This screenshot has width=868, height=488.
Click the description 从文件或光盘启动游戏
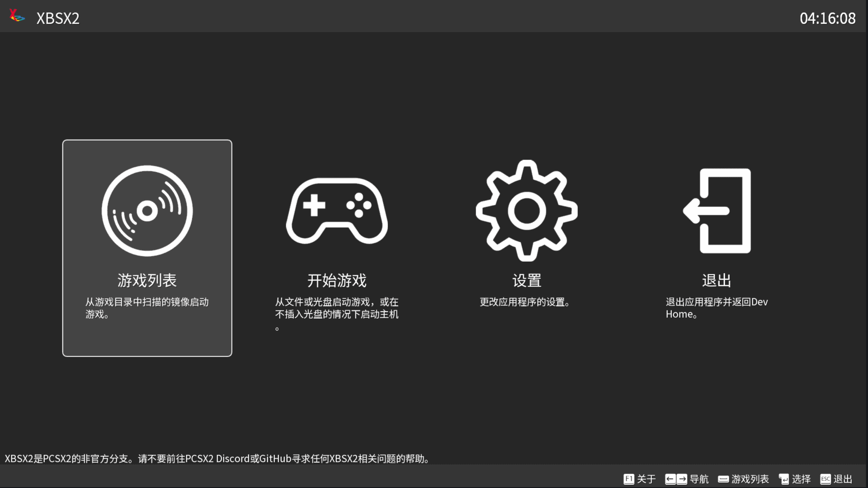[337, 314]
